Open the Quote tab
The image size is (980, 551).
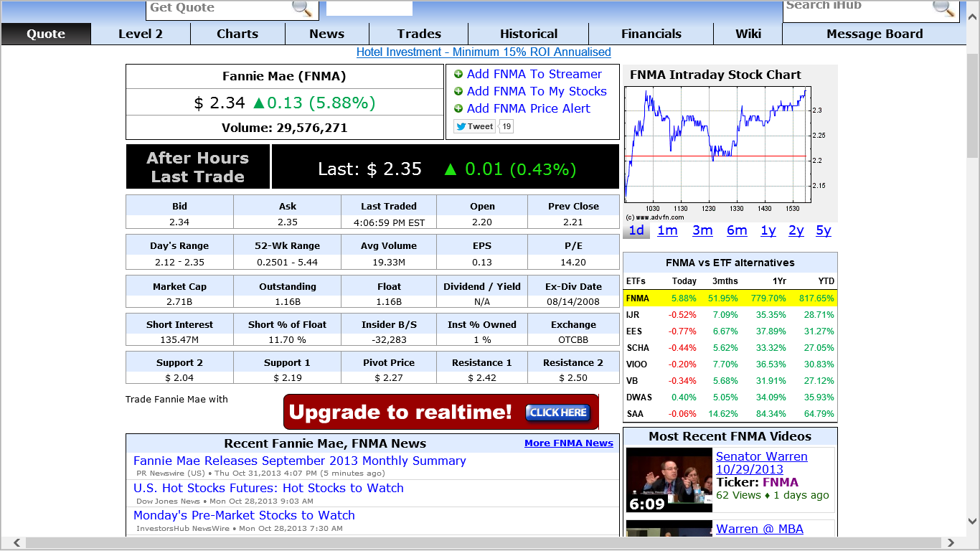[x=46, y=34]
